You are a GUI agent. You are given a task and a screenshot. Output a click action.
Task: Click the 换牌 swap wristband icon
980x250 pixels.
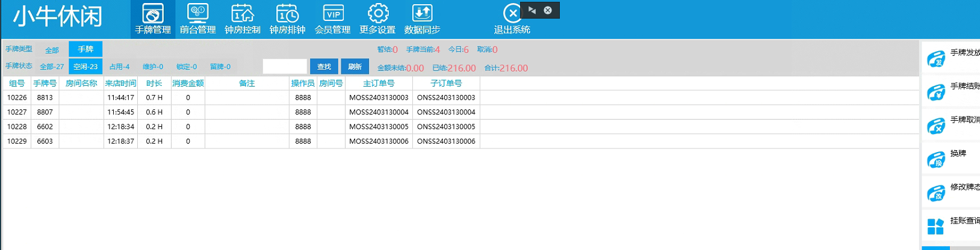click(936, 160)
